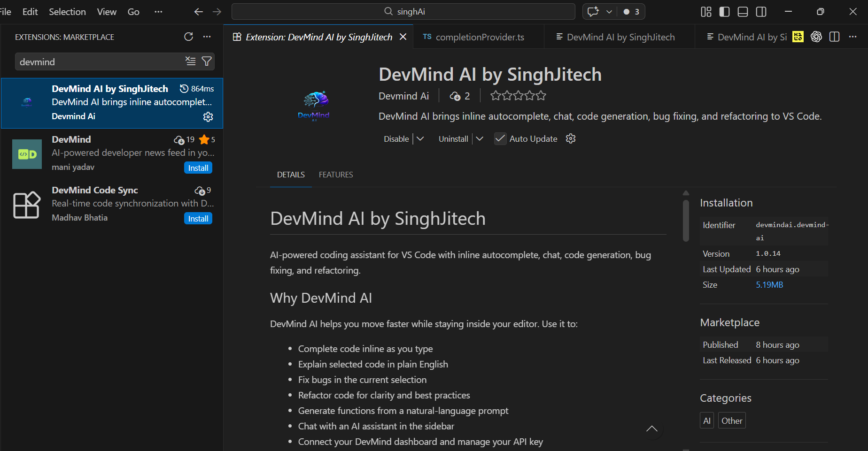Expand the Disable button dropdown
Viewport: 868px width, 451px height.
(x=421, y=138)
